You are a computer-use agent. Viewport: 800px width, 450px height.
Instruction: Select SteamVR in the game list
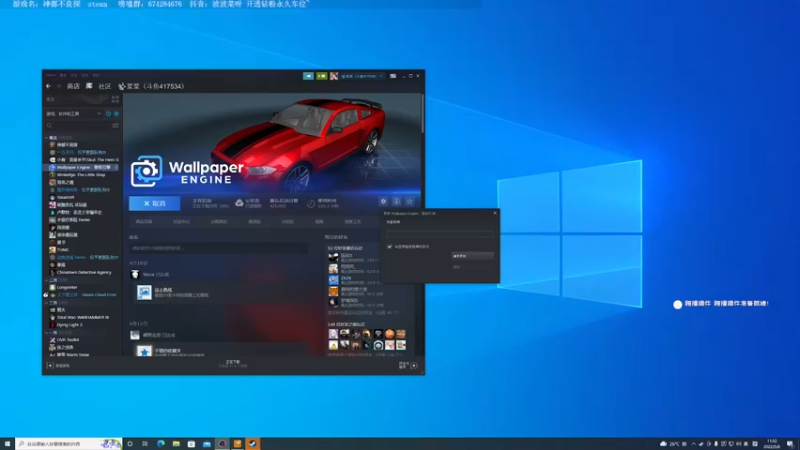tap(65, 197)
